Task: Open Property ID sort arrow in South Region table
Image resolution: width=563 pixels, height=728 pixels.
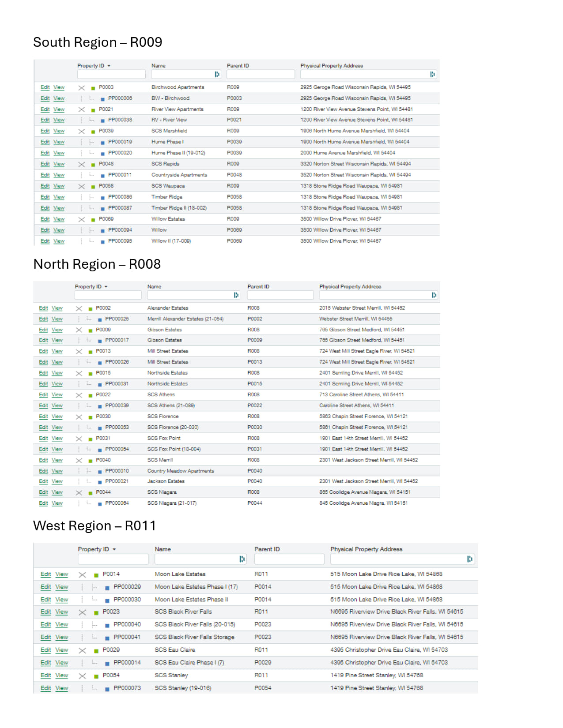Action: point(109,66)
